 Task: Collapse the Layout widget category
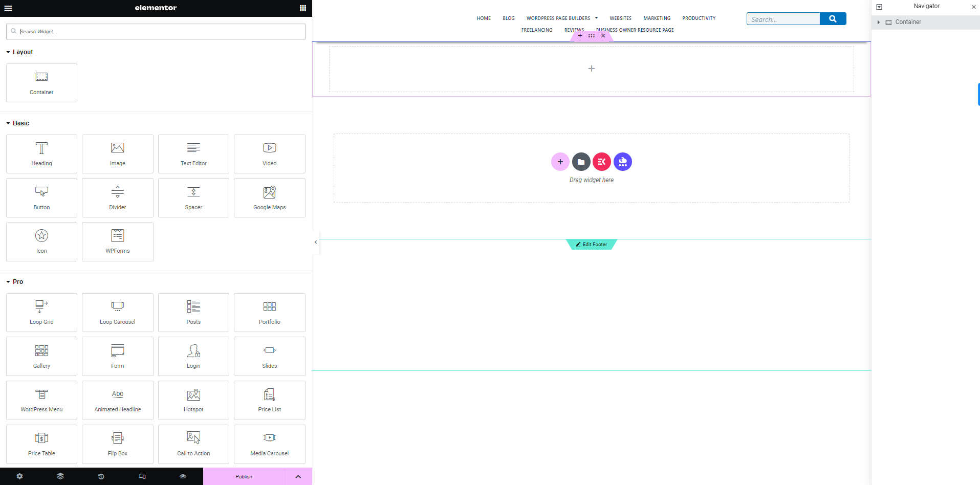click(19, 52)
